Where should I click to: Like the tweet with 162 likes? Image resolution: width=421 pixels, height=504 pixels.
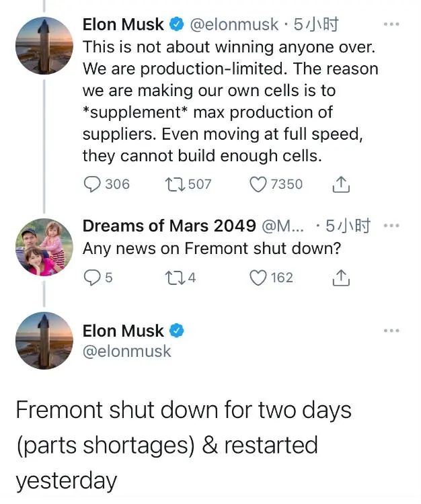(x=258, y=278)
